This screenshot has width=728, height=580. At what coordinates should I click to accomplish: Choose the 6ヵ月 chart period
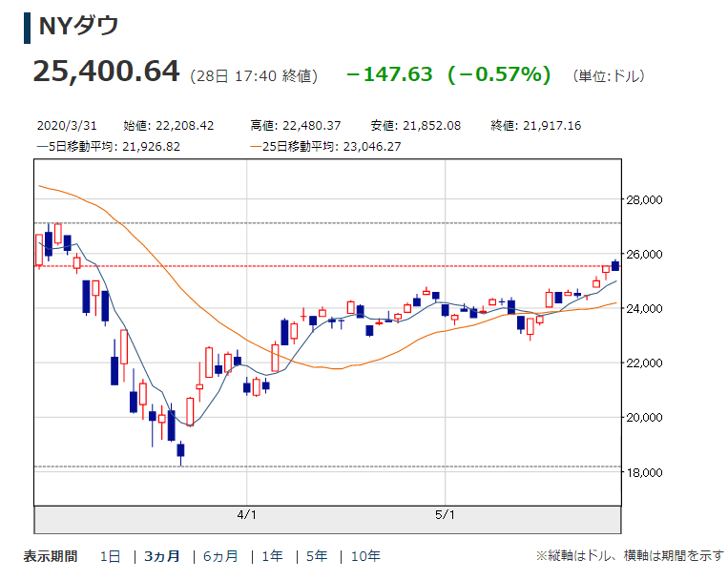(x=219, y=556)
